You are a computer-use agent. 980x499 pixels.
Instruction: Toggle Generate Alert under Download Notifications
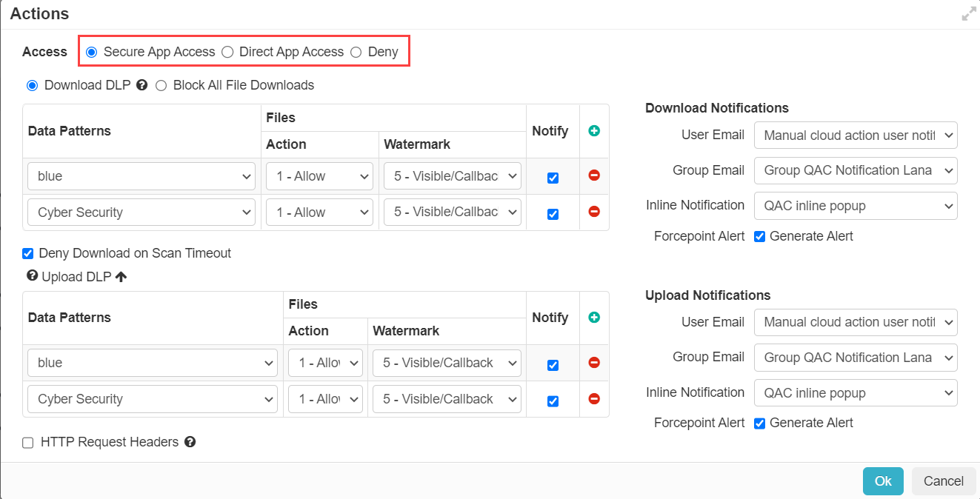coord(759,236)
